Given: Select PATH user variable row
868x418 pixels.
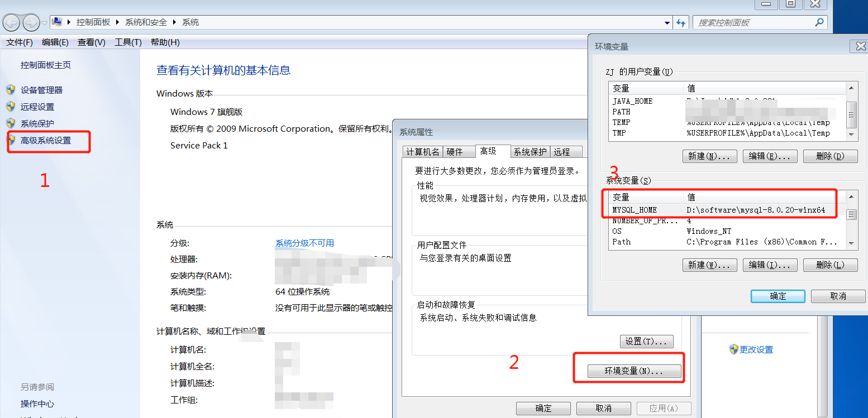Looking at the screenshot, I should click(x=727, y=112).
